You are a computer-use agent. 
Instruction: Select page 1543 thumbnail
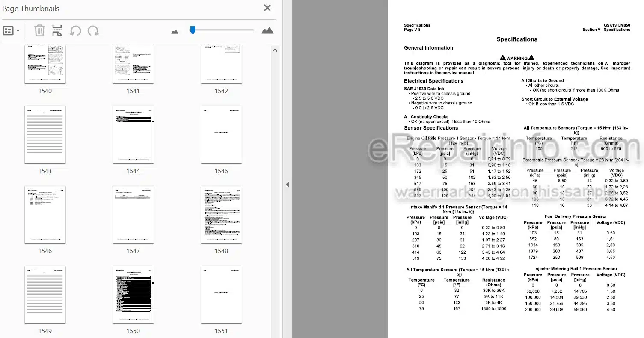point(45,135)
